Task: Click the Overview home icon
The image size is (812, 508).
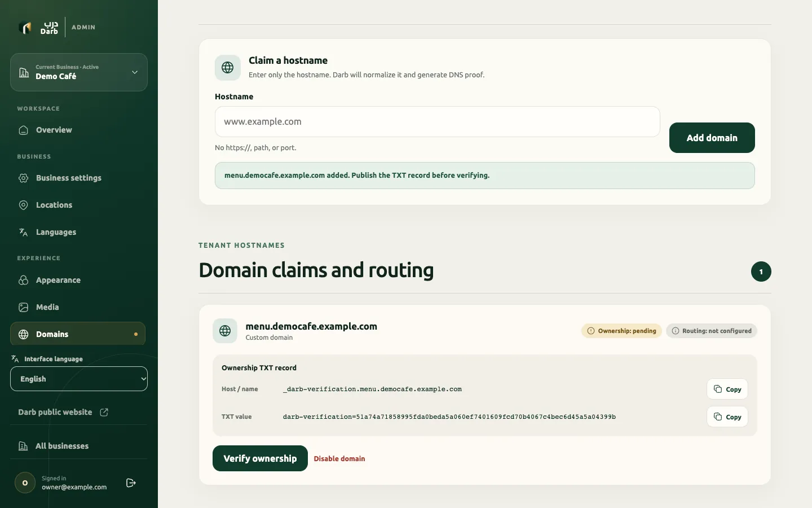Action: [x=24, y=130]
